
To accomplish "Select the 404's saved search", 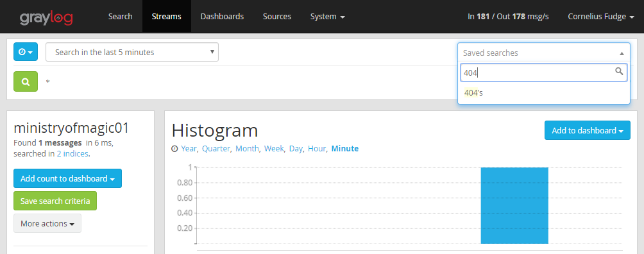I will 544,93.
